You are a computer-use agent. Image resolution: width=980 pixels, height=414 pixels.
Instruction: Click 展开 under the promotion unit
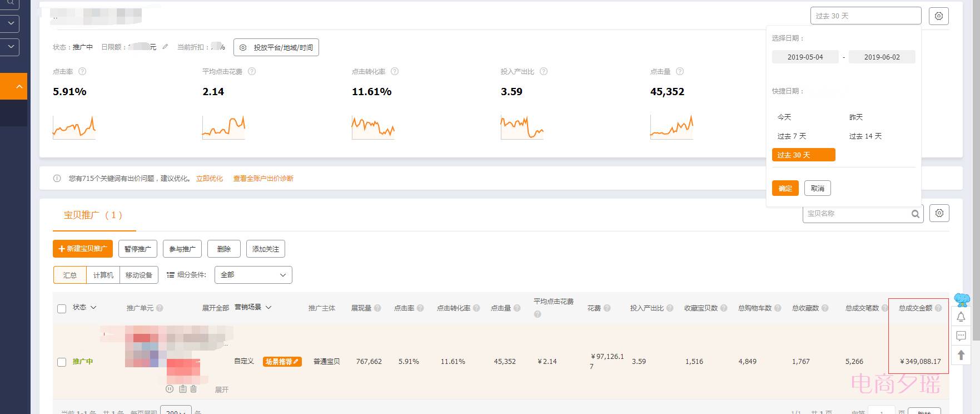(222, 390)
